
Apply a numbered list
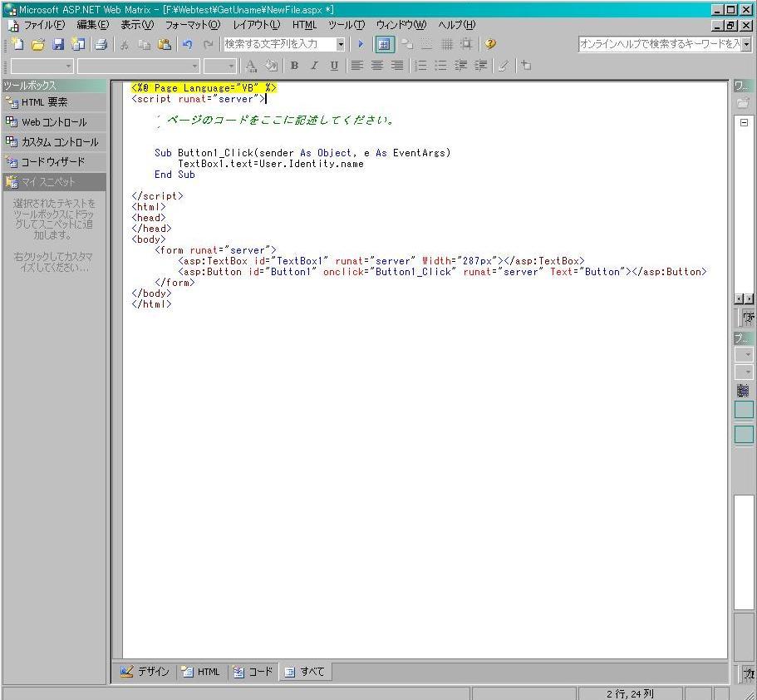pyautogui.click(x=421, y=66)
